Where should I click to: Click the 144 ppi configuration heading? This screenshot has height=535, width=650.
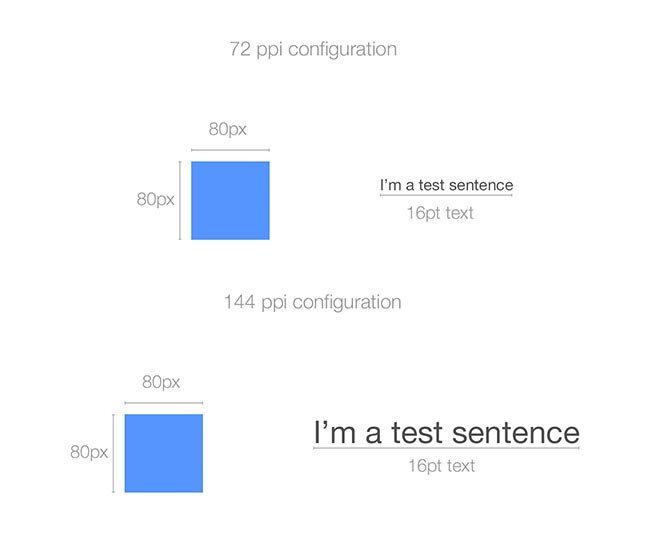coord(313,302)
